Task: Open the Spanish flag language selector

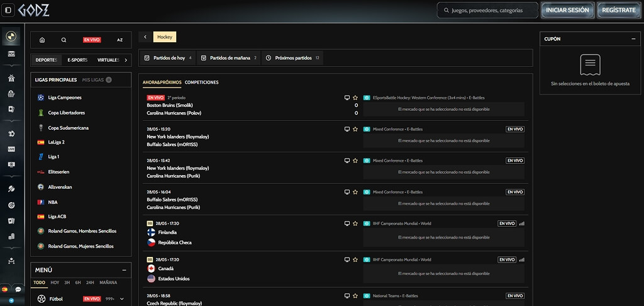Action: click(x=5, y=290)
